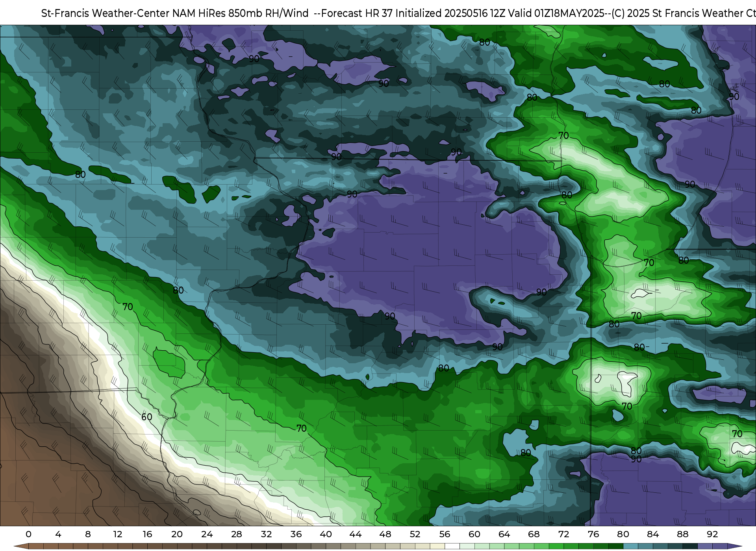
Task: Click the colorbar tick label "0"
Action: click(x=28, y=534)
